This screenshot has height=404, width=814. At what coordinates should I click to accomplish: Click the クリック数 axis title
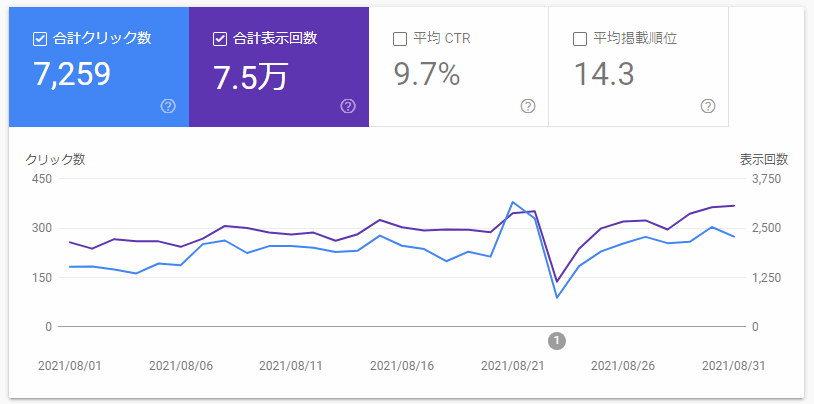pos(56,160)
